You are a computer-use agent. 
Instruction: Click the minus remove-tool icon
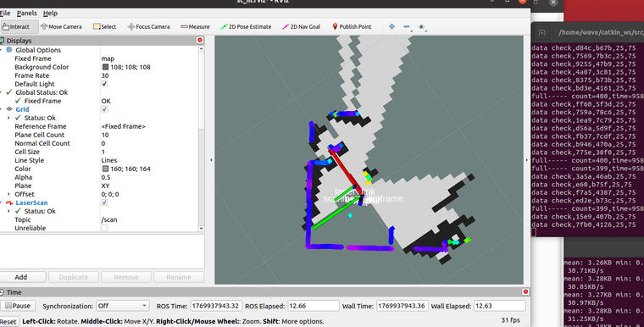coord(407,27)
